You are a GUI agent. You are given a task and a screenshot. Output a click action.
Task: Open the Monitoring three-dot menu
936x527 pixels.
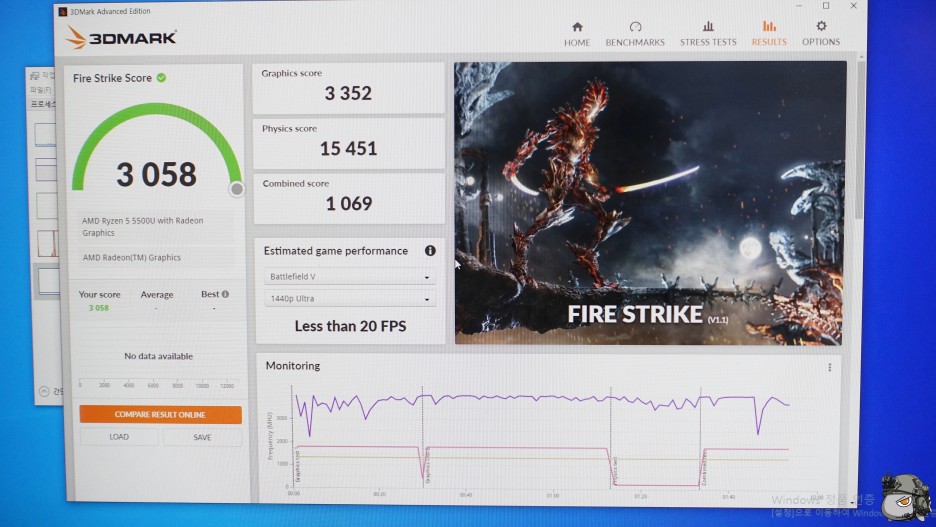click(x=829, y=368)
